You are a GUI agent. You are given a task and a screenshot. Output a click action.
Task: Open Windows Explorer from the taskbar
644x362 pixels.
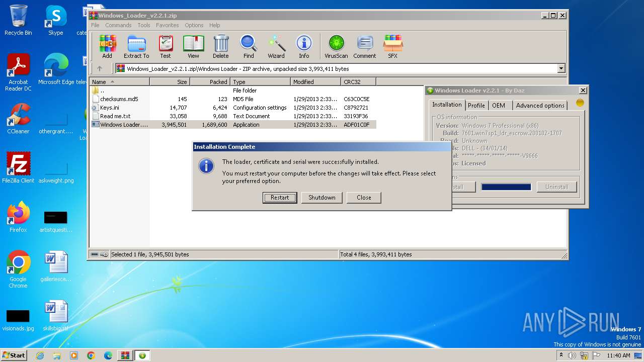click(57, 355)
